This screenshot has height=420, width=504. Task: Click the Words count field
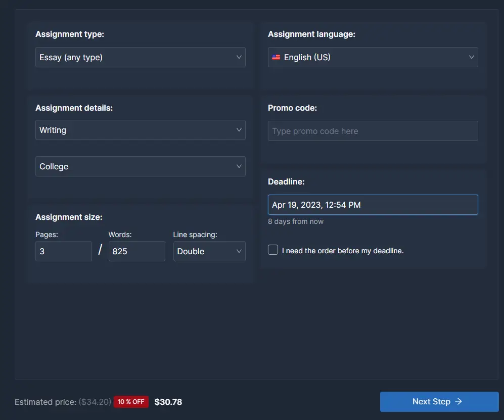[x=136, y=251]
